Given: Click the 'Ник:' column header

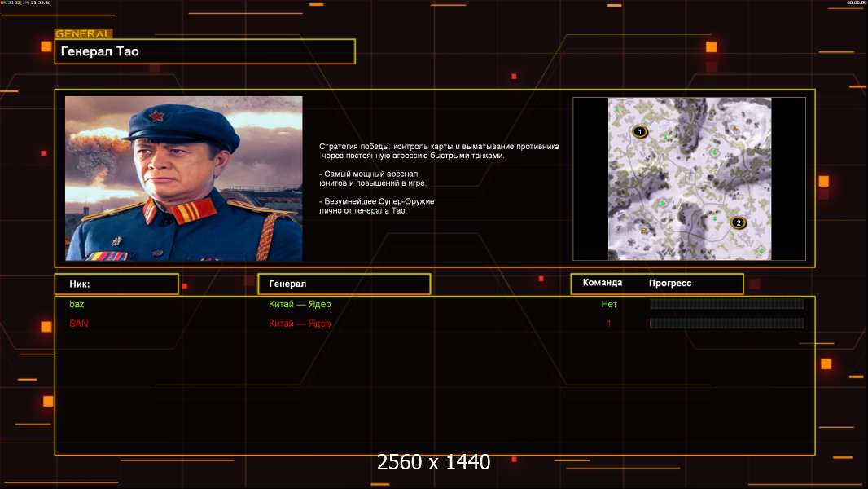Looking at the screenshot, I should click(116, 284).
